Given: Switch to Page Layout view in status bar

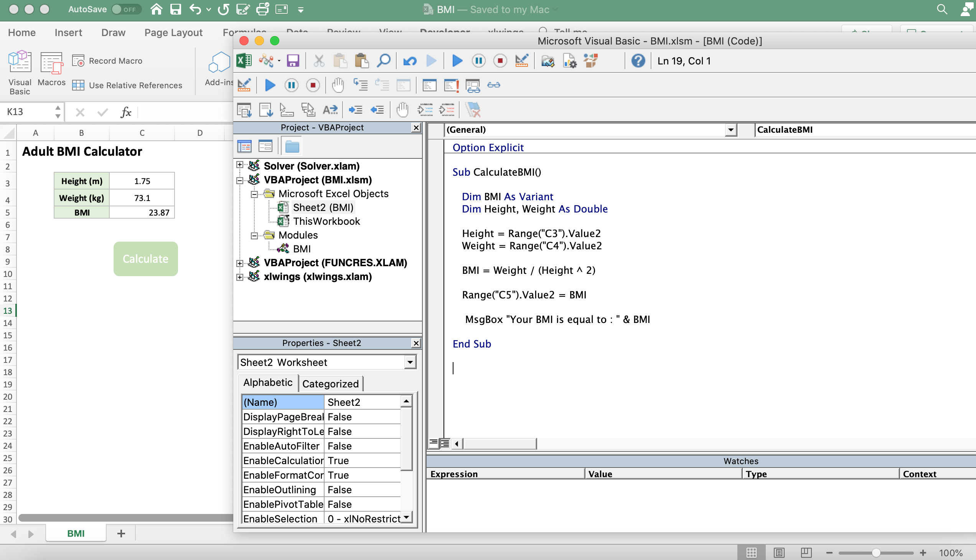Looking at the screenshot, I should [779, 553].
